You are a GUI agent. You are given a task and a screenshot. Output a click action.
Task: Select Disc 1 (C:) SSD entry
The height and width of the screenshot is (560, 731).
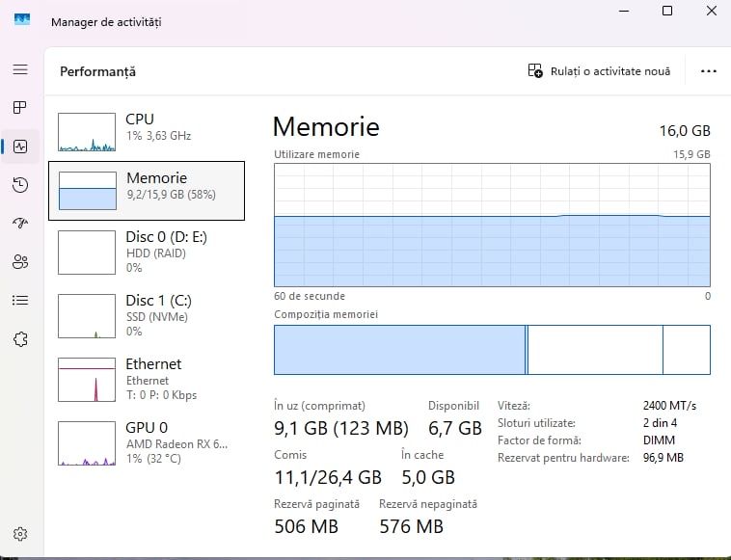point(147,315)
